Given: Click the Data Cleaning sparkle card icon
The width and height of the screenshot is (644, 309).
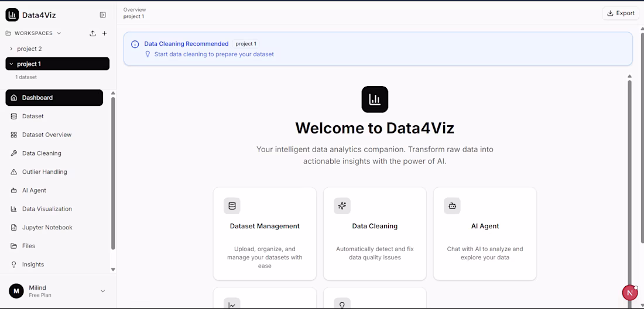Looking at the screenshot, I should tap(342, 206).
